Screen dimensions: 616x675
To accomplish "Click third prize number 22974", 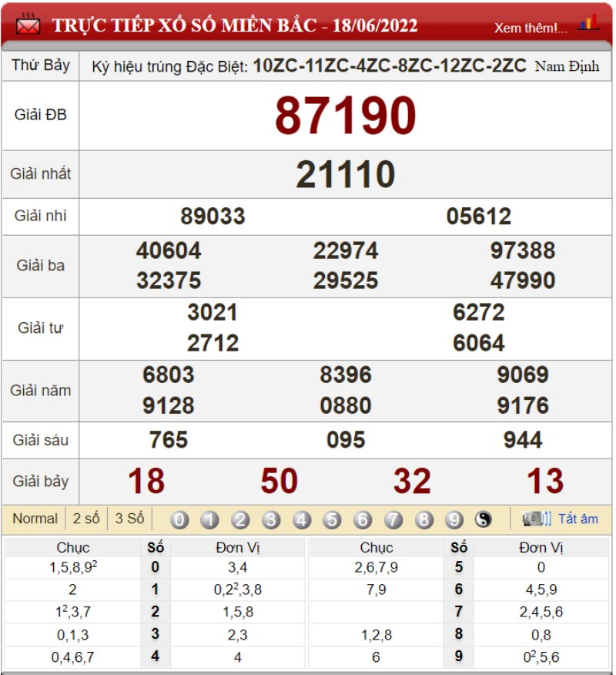I will [x=346, y=250].
